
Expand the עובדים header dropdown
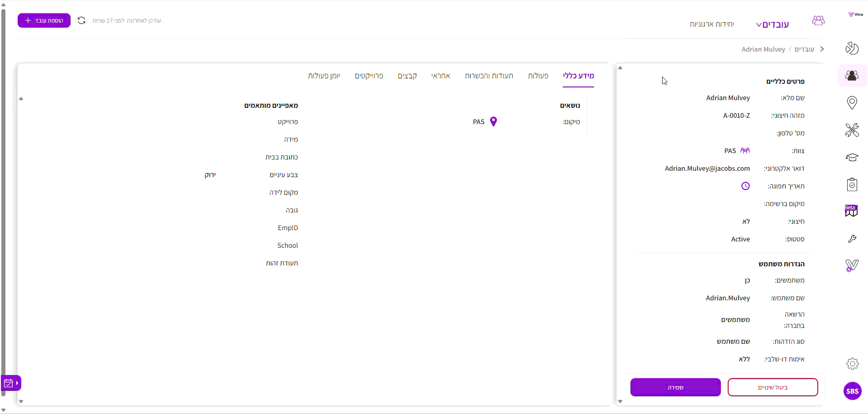pos(773,24)
